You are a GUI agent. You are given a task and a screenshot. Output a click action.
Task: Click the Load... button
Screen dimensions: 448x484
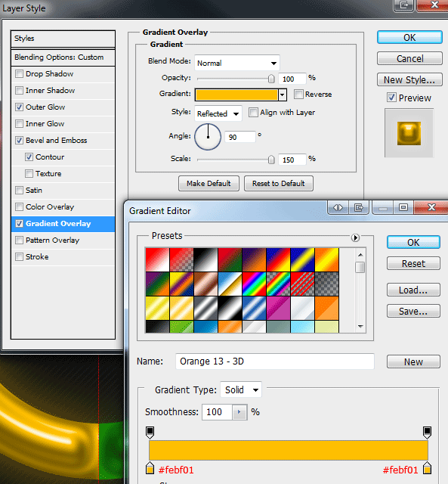(413, 290)
